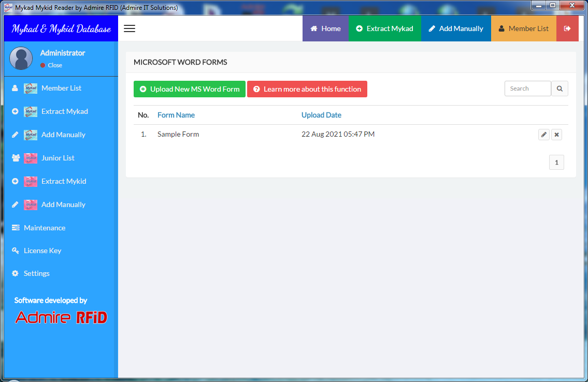
Task: Open Settings in the sidebar
Action: coord(37,273)
